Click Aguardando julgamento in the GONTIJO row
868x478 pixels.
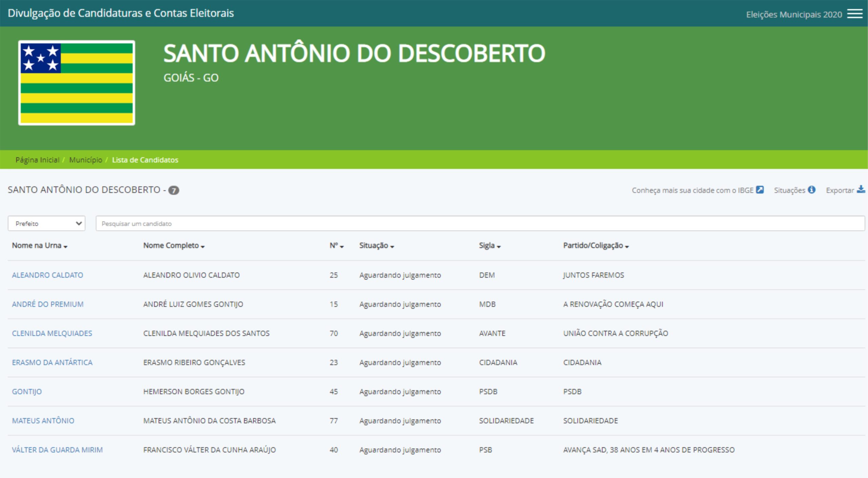point(400,392)
